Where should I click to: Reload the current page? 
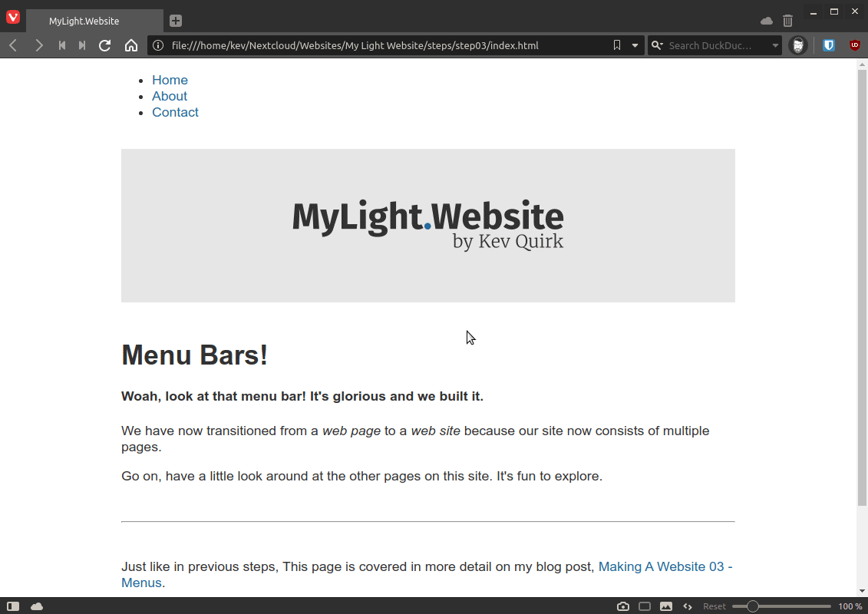(104, 45)
